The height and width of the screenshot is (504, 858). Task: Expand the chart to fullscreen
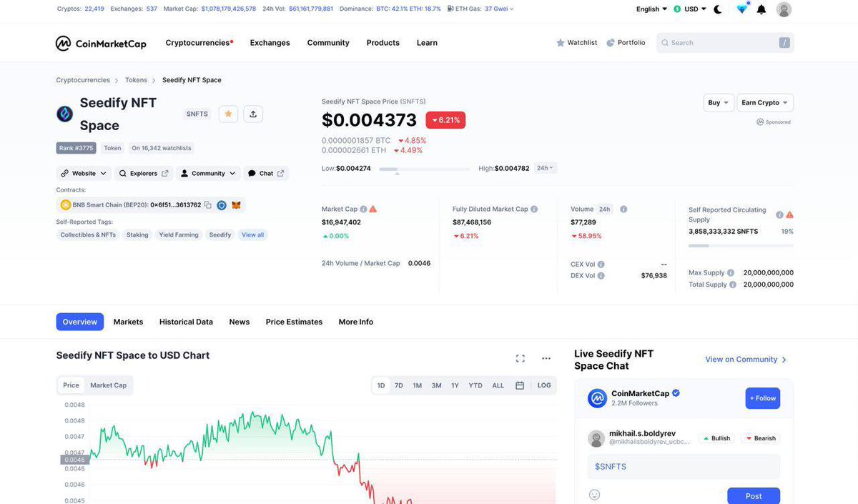520,358
